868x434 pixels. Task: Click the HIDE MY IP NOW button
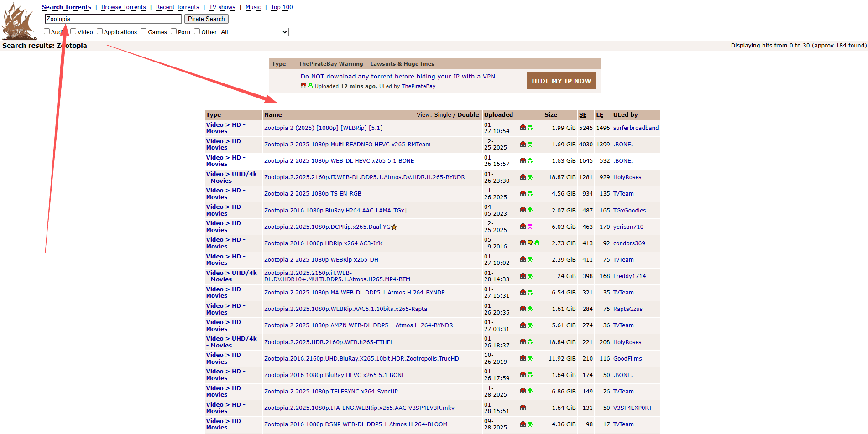[x=561, y=81]
